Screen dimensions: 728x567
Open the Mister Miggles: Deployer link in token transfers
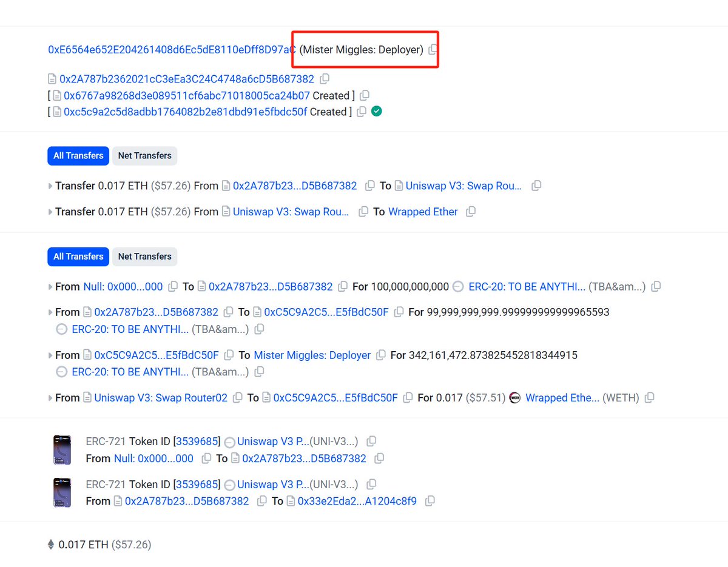[x=312, y=355]
